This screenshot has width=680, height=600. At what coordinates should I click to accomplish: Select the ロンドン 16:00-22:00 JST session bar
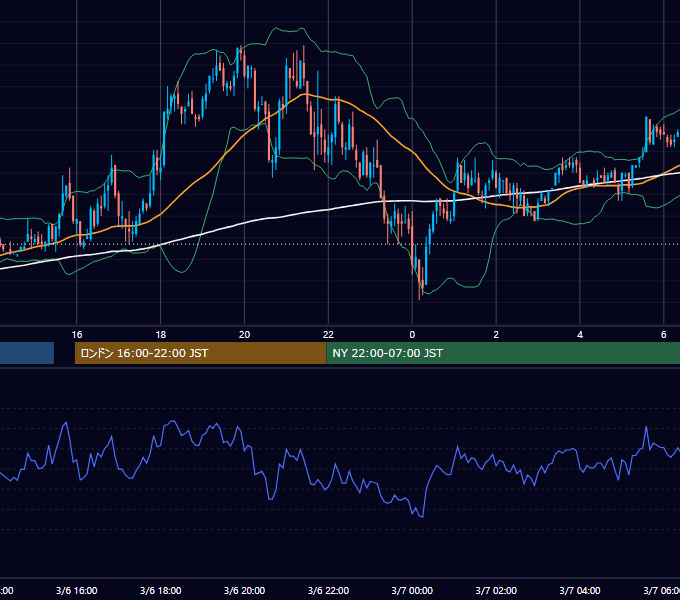tap(200, 353)
